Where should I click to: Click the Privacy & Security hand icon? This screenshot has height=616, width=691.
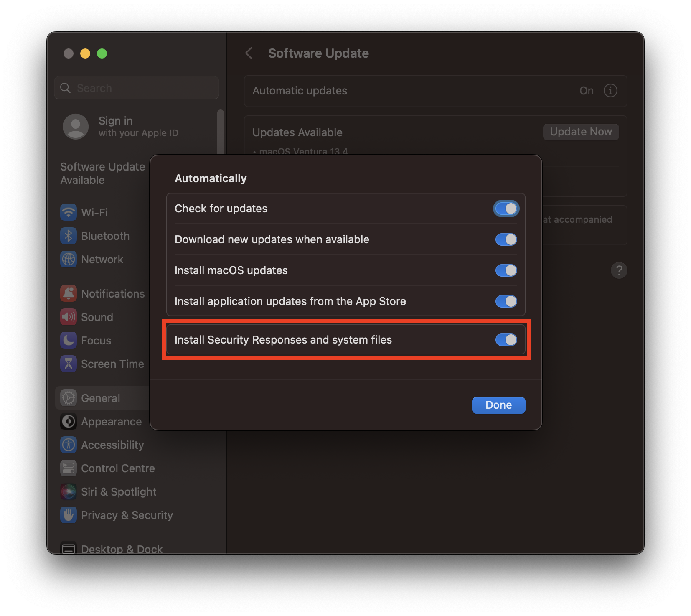click(69, 515)
